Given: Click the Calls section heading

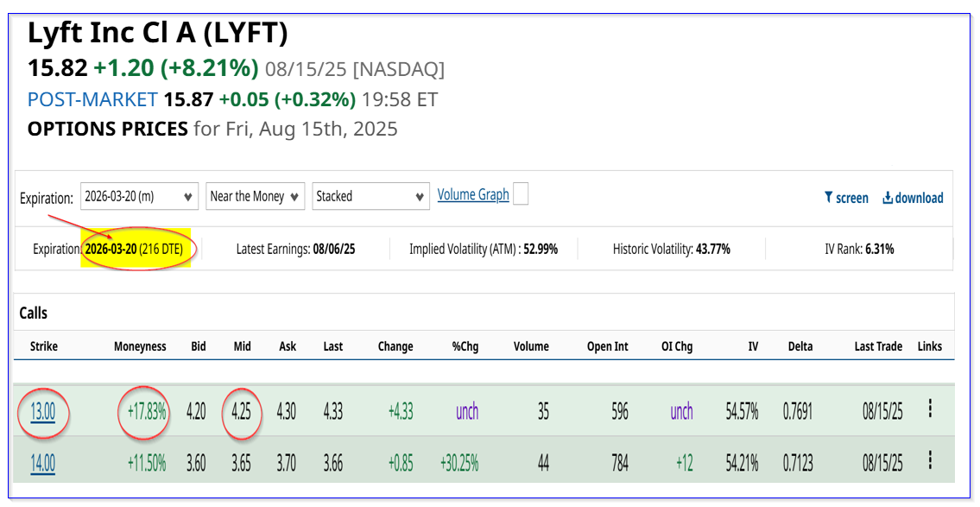Looking at the screenshot, I should 33,313.
